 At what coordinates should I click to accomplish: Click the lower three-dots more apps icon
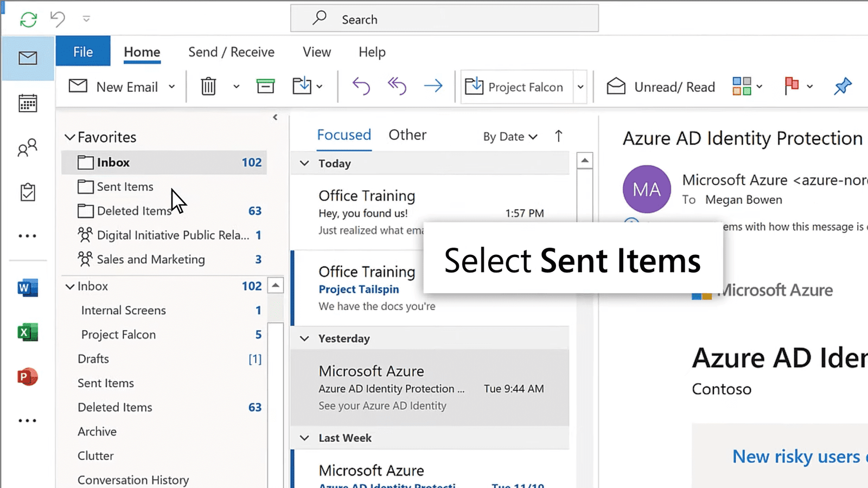(28, 420)
